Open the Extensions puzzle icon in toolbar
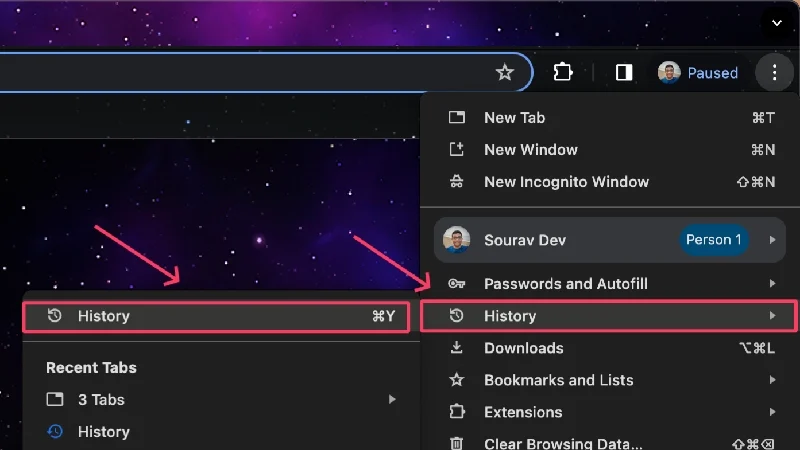800x450 pixels. click(x=562, y=72)
